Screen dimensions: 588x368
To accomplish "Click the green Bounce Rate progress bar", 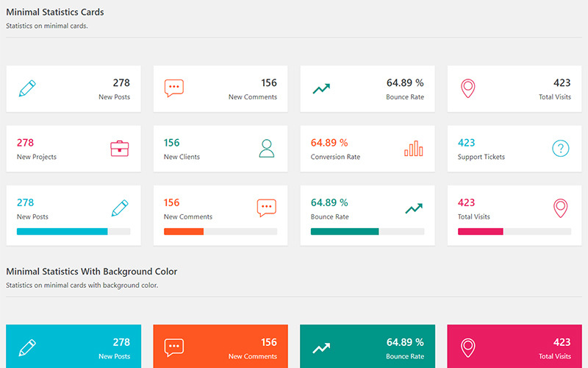I will point(367,231).
